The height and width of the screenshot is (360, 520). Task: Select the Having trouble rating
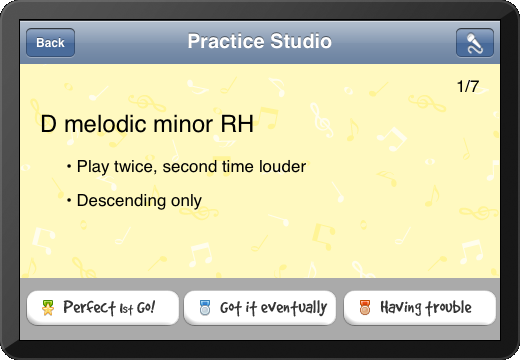420,308
